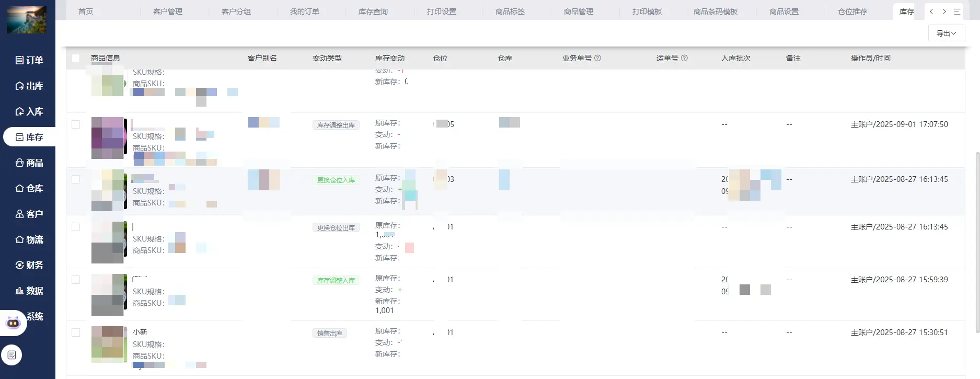This screenshot has height=379, width=980.
Task: Click the 入库批次 column header
Action: pyautogui.click(x=736, y=58)
